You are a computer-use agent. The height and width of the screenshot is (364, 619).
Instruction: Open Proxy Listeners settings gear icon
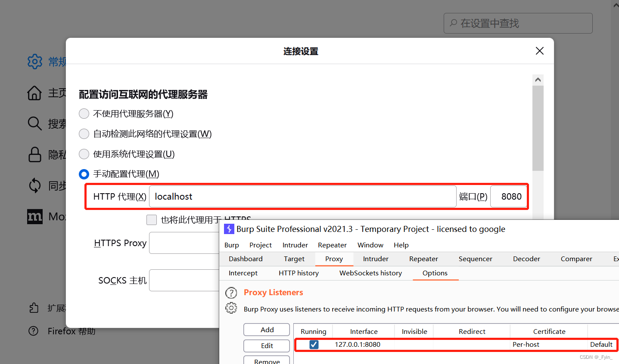point(231,308)
